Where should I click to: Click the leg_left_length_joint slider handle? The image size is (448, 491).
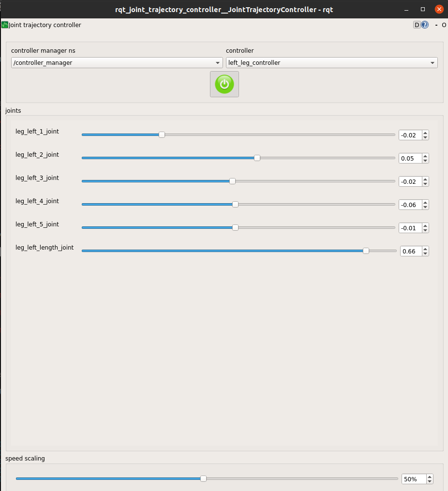366,251
